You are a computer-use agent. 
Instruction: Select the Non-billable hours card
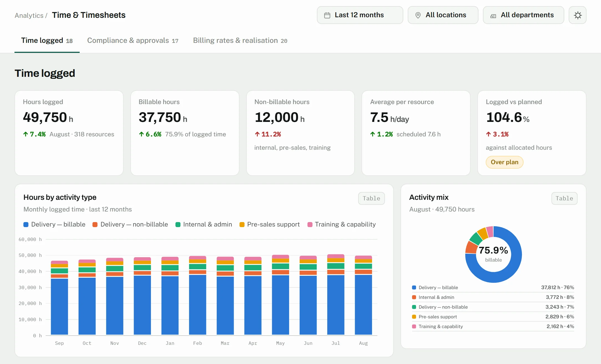tap(300, 133)
